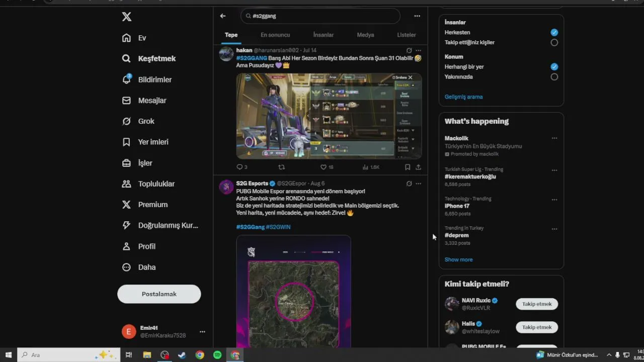This screenshot has height=362, width=644.
Task: Follow NAVI Ruxic with Takip etmek
Action: click(537, 304)
